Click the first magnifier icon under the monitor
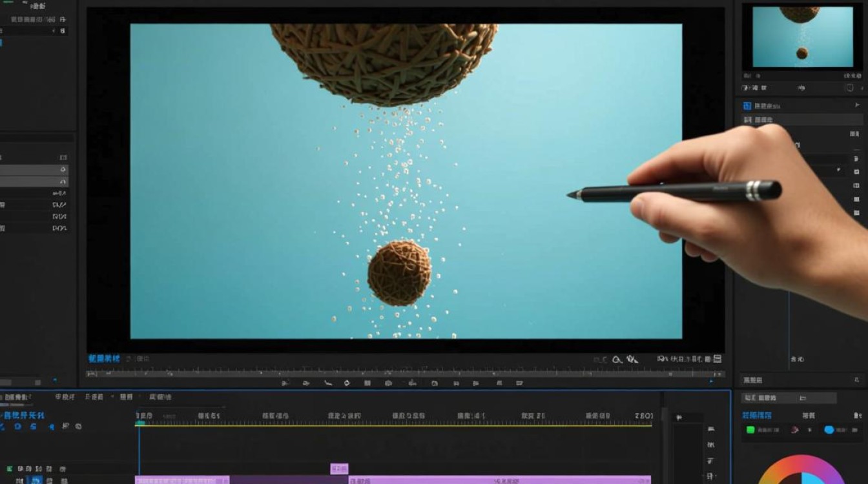 click(617, 359)
